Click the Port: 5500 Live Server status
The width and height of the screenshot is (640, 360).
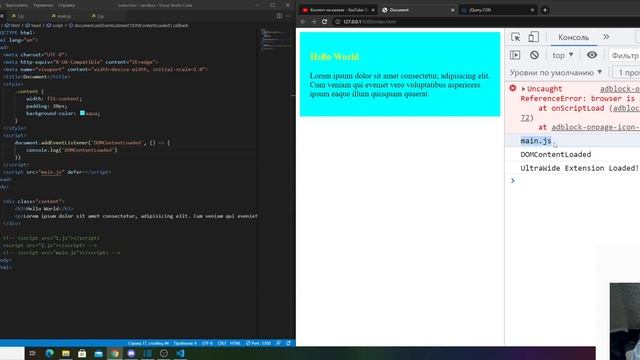(x=258, y=343)
